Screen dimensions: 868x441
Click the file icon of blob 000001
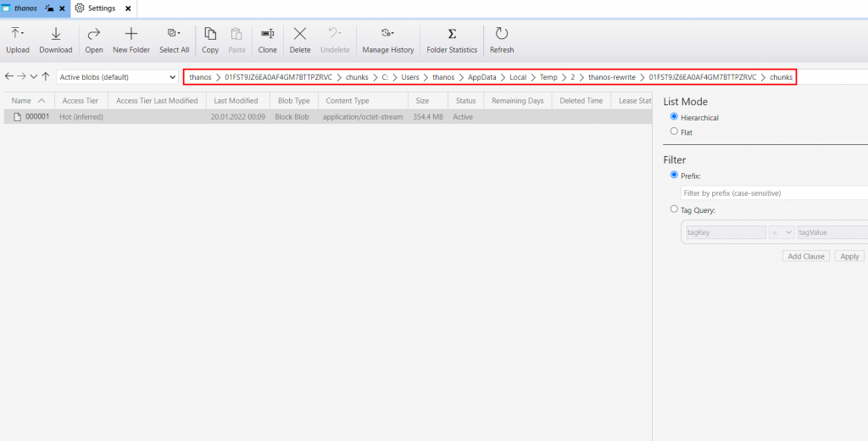click(x=17, y=117)
